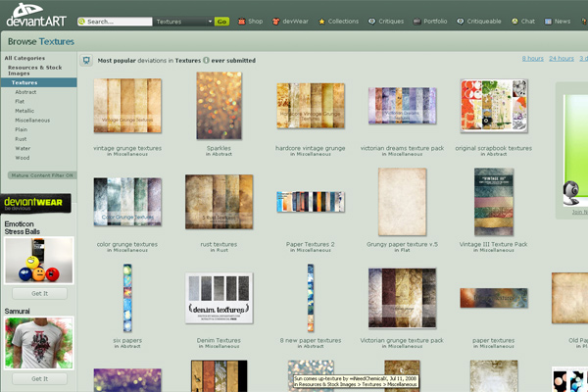Open Collections star icon
This screenshot has width=588, height=392.
click(321, 21)
